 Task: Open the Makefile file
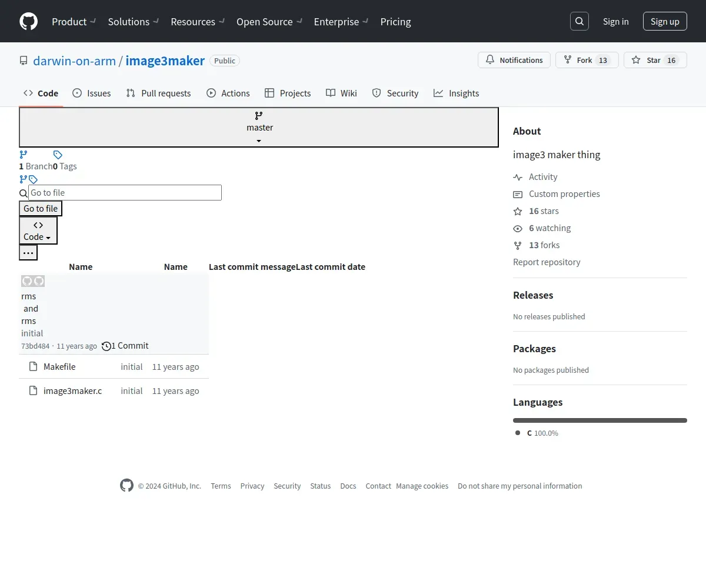pyautogui.click(x=59, y=366)
